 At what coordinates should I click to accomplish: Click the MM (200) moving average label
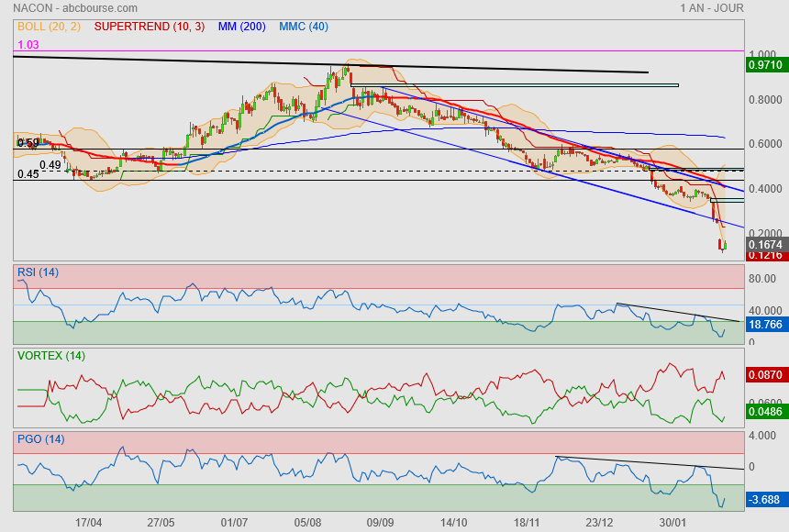coord(242,28)
